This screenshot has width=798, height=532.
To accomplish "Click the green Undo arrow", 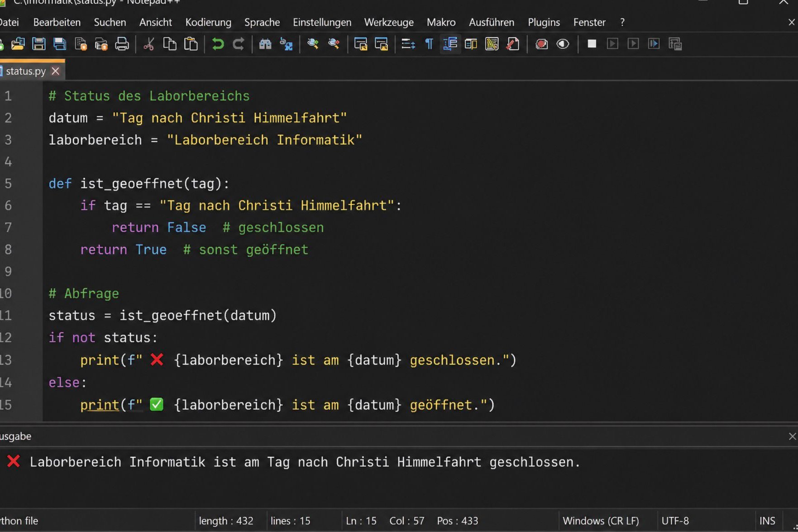I will point(218,44).
